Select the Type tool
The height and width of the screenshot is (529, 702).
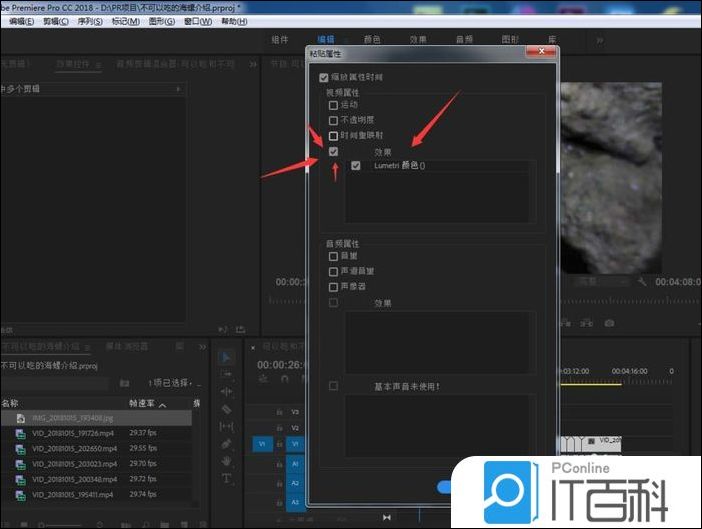[226, 478]
